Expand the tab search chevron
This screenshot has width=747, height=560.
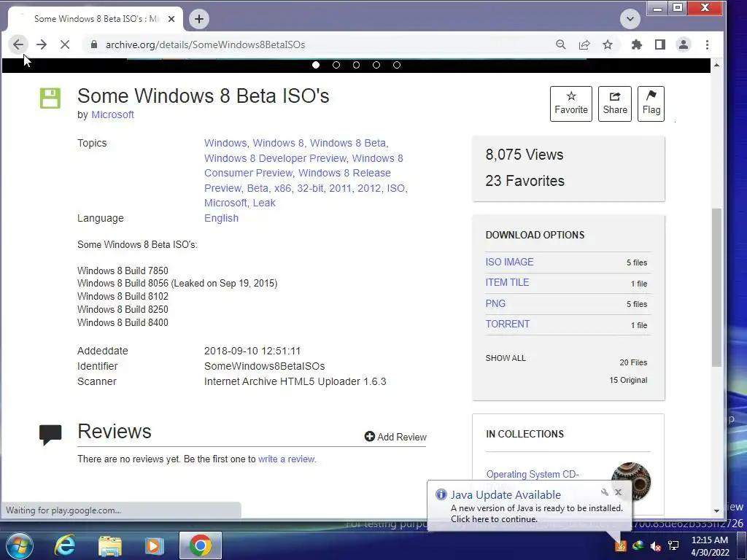[x=630, y=19]
